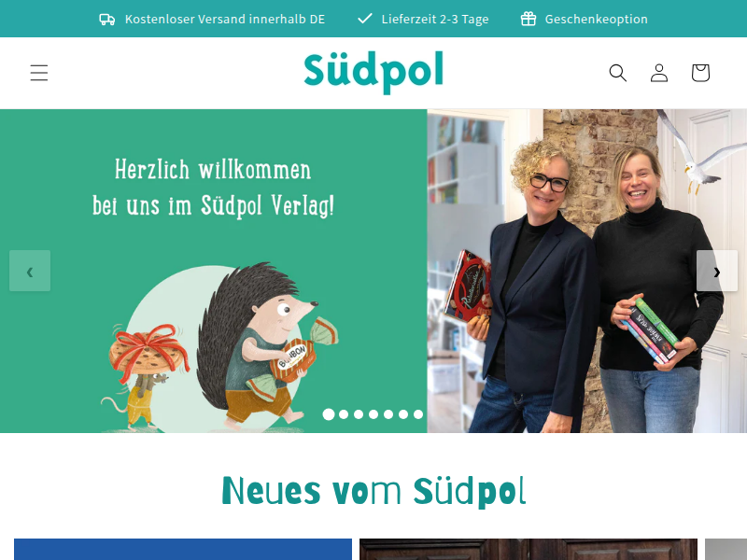Select the second carousel dot
This screenshot has height=560, width=747.
tap(344, 414)
